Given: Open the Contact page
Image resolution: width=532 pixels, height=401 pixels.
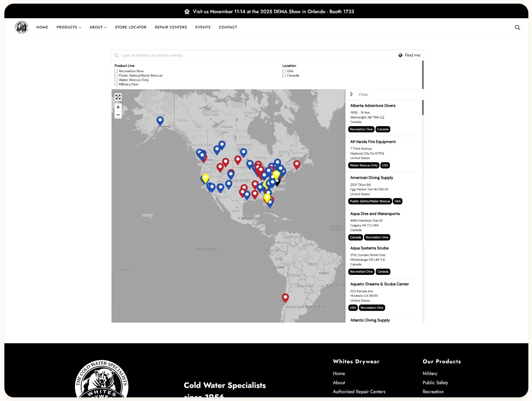Looking at the screenshot, I should point(228,27).
